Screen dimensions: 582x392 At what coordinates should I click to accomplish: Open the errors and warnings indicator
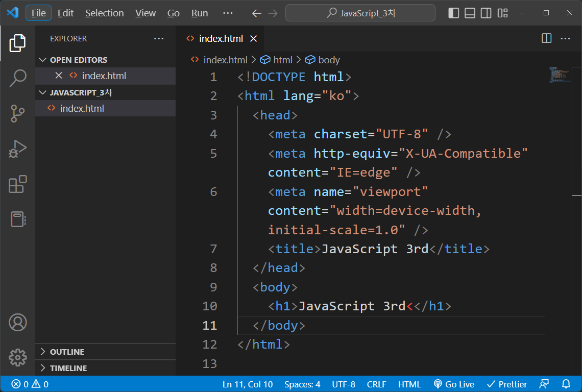coord(30,384)
